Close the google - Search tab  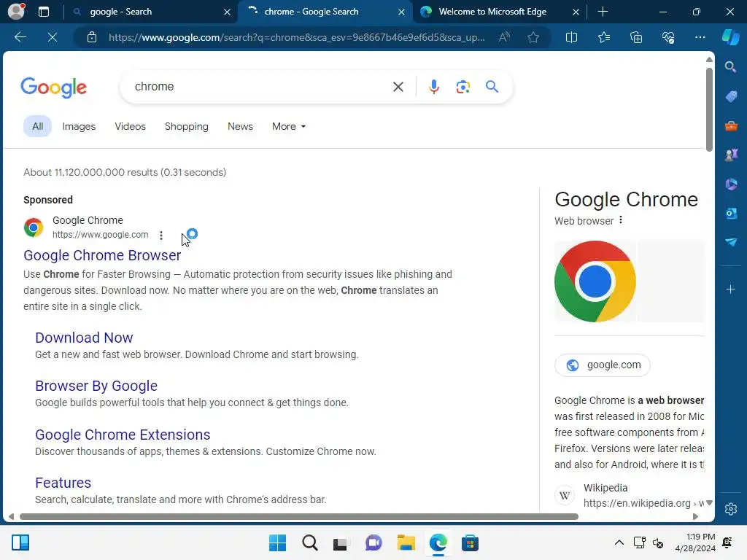pyautogui.click(x=228, y=12)
